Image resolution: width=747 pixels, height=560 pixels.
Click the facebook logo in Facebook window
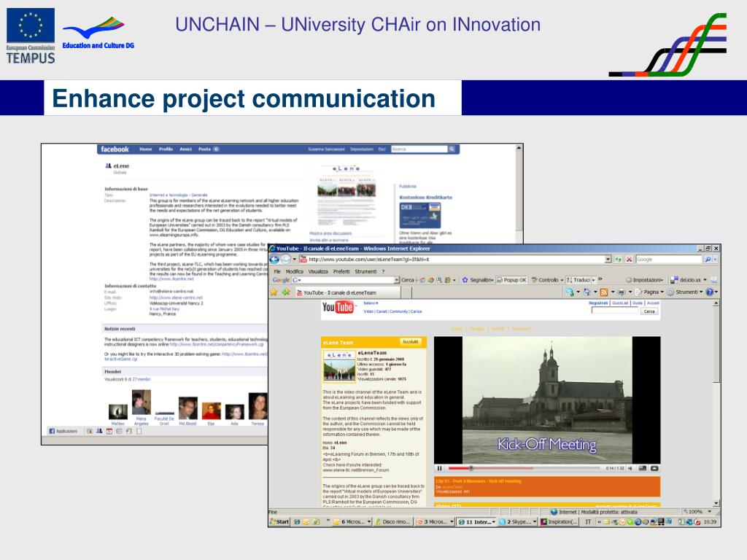point(115,149)
